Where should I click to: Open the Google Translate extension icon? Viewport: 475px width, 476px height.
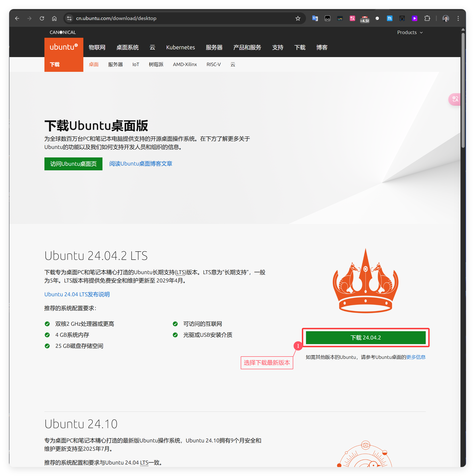(315, 18)
